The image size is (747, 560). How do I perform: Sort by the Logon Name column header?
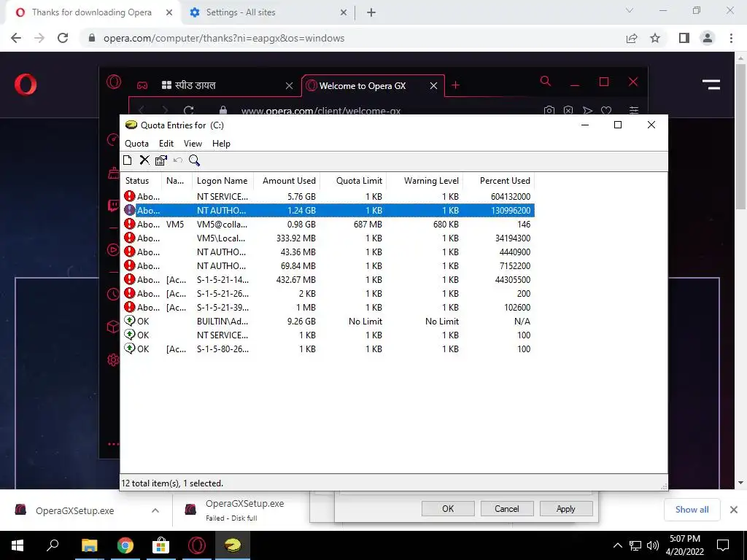[x=222, y=181]
